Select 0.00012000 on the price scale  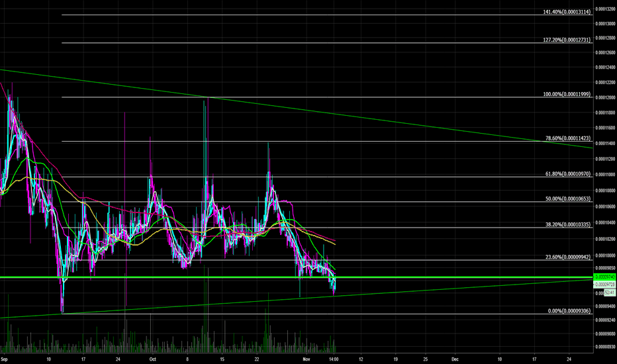[x=605, y=97]
